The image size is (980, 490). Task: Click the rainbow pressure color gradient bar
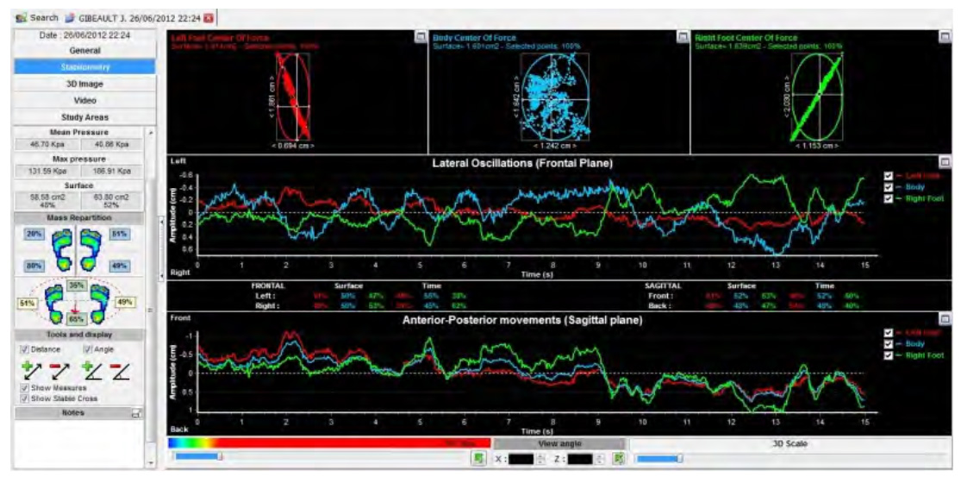coord(329,443)
